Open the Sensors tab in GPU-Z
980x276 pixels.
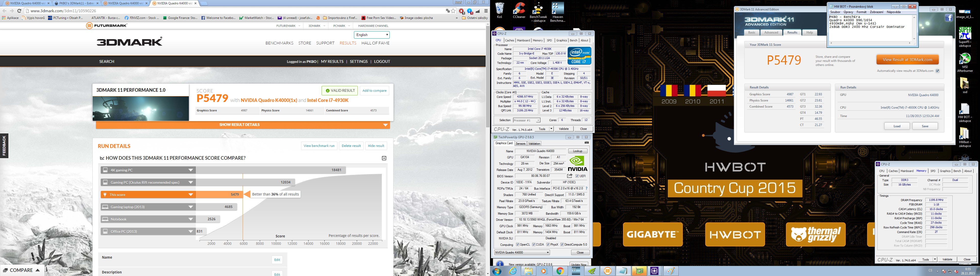520,144
